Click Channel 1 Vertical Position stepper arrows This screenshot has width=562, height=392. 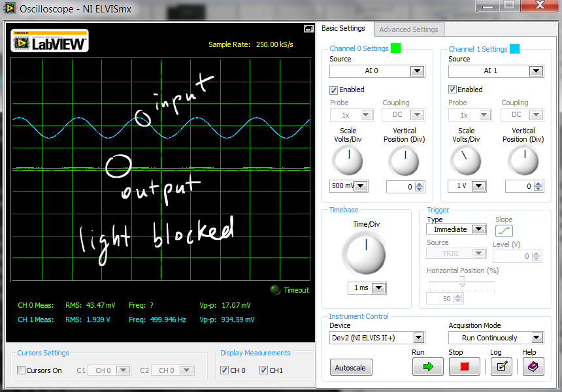point(538,186)
